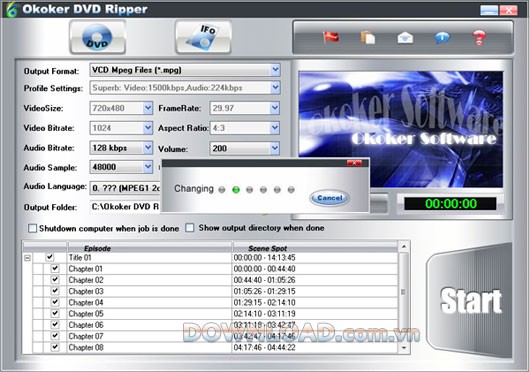Image resolution: width=530 pixels, height=372 pixels.
Task: Click the copy documents icon
Action: (368, 37)
